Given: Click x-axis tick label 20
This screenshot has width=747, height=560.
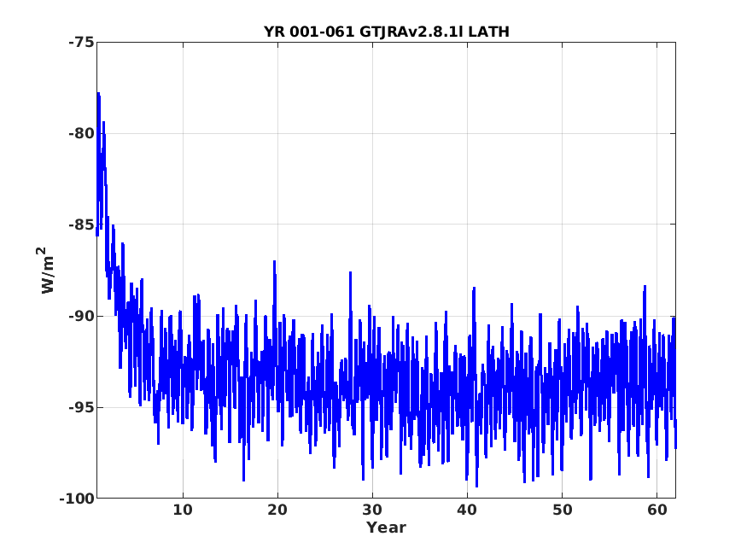Looking at the screenshot, I should pyautogui.click(x=277, y=510).
